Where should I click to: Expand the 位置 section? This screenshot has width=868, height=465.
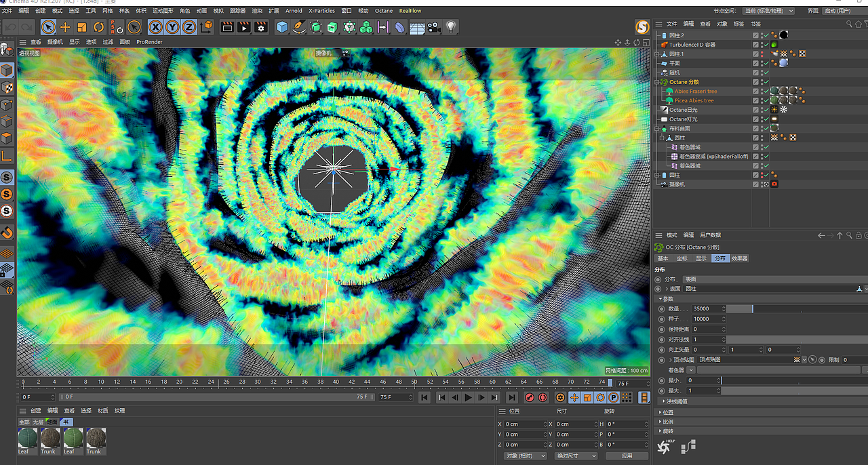(x=660, y=412)
